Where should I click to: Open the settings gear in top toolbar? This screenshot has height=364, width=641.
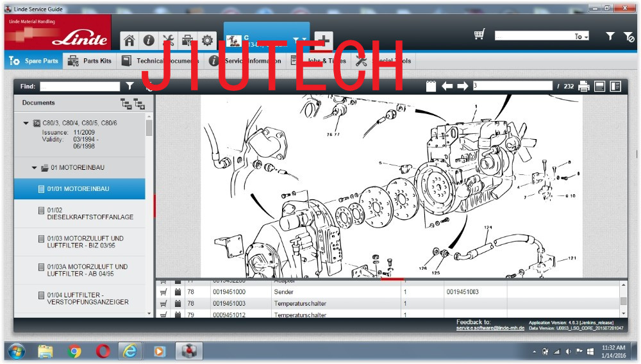coord(208,40)
